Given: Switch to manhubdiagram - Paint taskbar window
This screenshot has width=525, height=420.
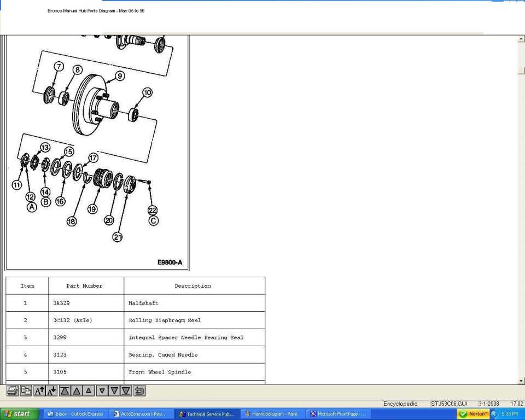Looking at the screenshot, I should pyautogui.click(x=272, y=415).
